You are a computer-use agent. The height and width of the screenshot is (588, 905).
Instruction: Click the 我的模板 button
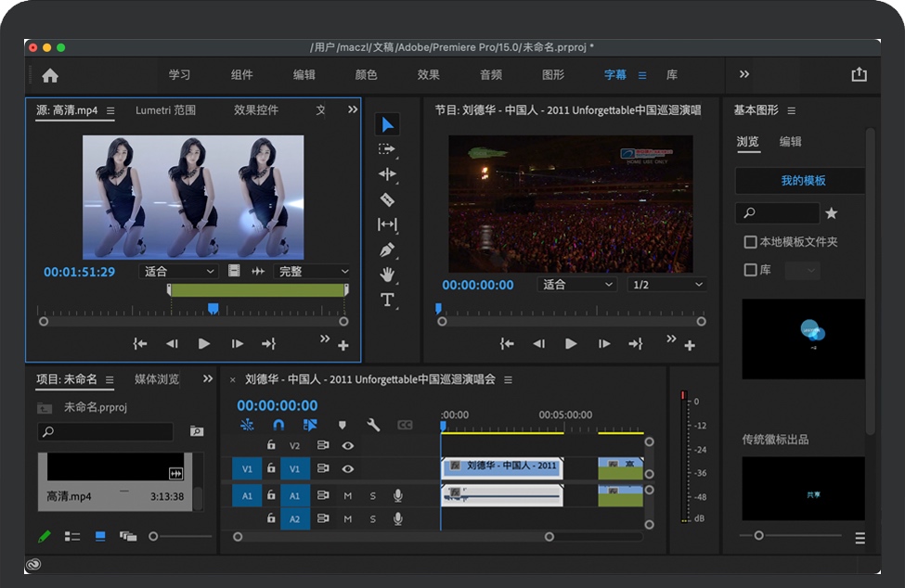802,181
